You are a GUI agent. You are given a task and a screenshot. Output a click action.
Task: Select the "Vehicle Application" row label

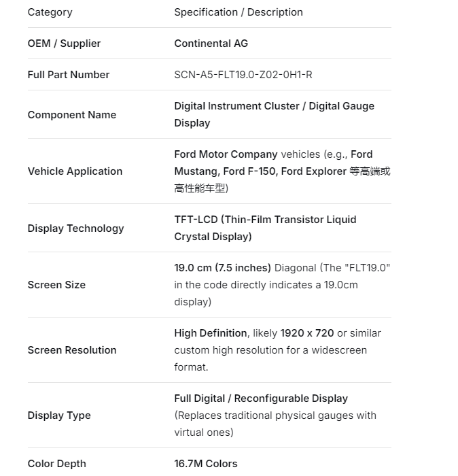point(75,171)
